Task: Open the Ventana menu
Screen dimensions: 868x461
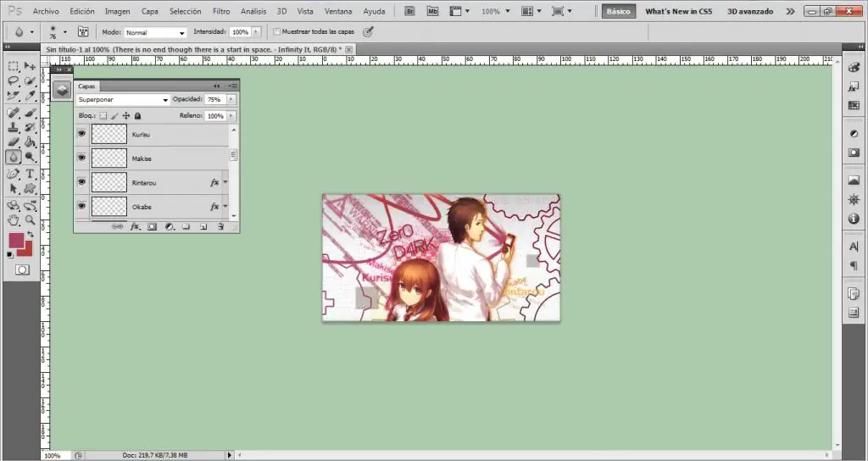Action: click(x=337, y=11)
